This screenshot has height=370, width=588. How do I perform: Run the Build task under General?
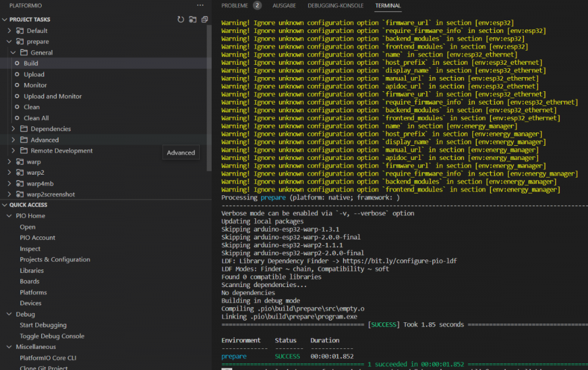pyautogui.click(x=31, y=64)
